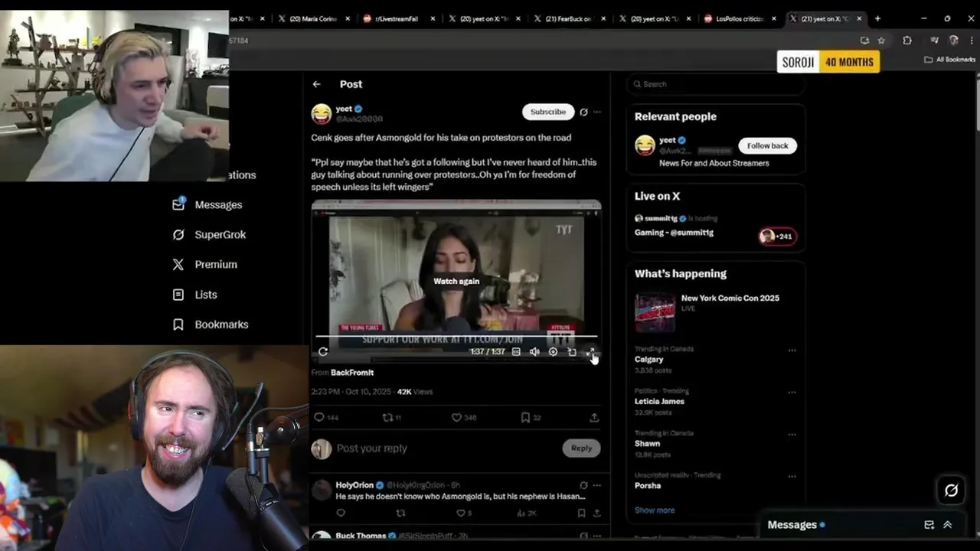Viewport: 980px width, 551px height.
Task: Open Bookmarks in the sidebar
Action: pyautogui.click(x=221, y=324)
